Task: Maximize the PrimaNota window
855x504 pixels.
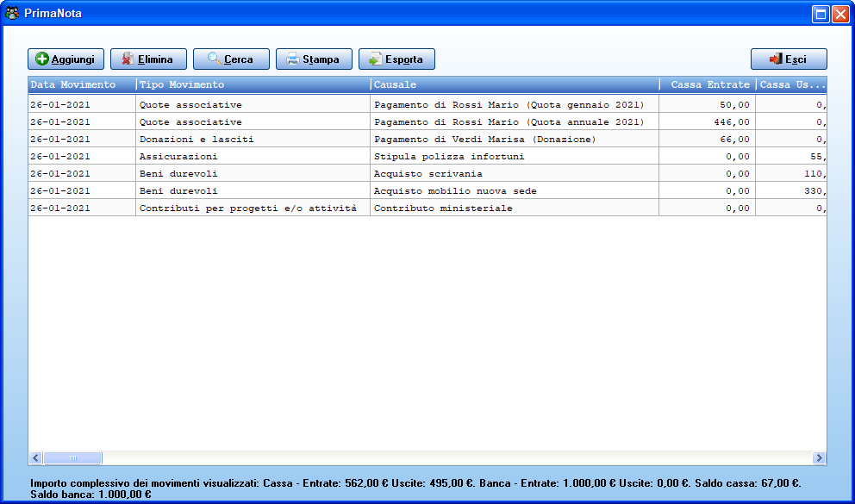Action: [821, 14]
